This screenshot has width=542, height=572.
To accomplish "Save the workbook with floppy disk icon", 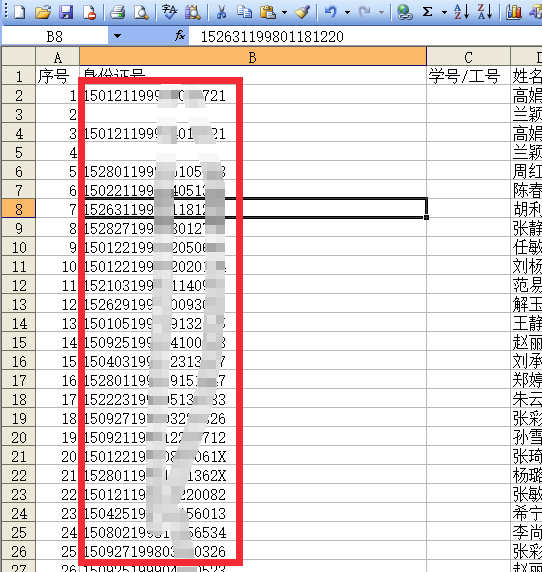I will 66,12.
